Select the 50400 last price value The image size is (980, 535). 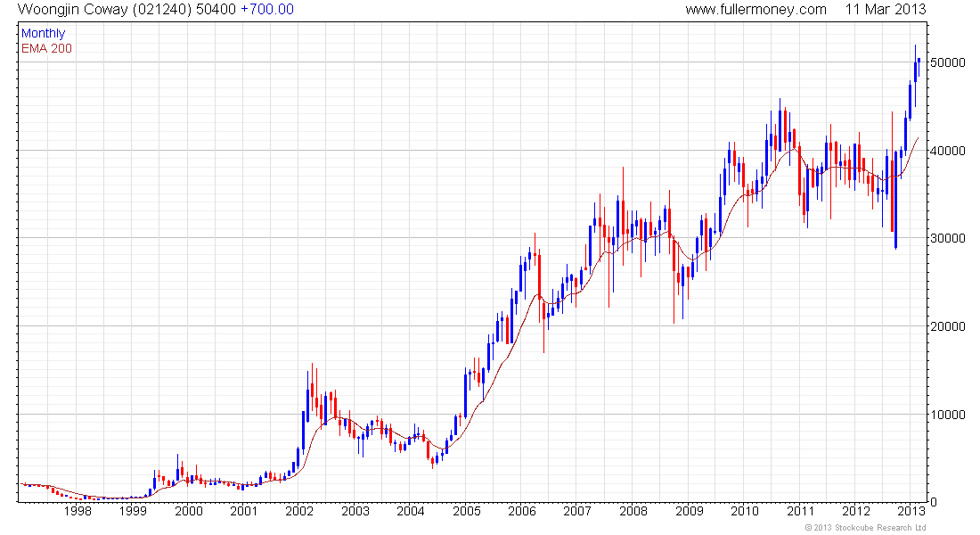(x=216, y=10)
